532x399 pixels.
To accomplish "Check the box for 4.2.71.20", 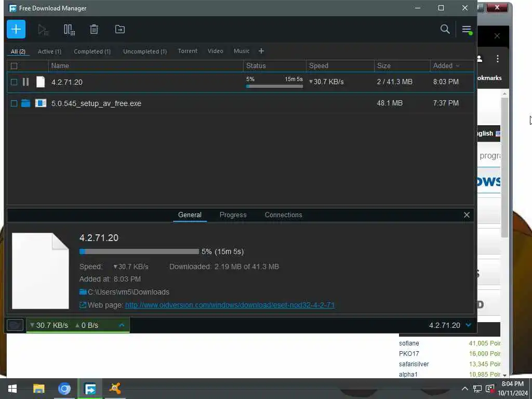I will click(x=14, y=82).
